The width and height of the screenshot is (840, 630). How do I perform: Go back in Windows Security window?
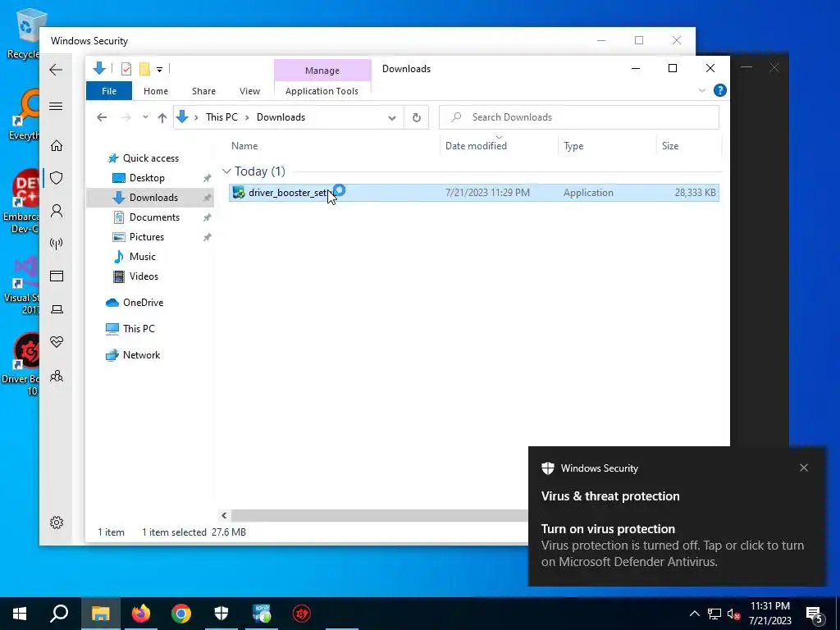56,70
